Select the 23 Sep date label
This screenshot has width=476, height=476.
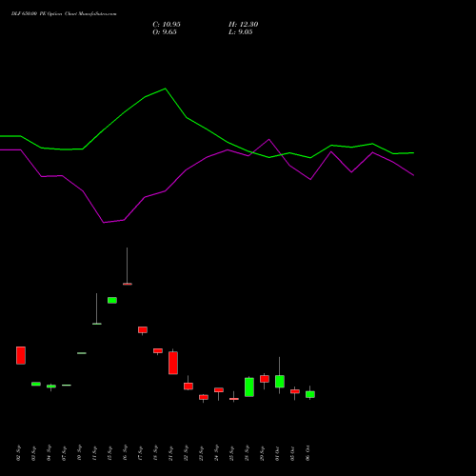(x=201, y=453)
